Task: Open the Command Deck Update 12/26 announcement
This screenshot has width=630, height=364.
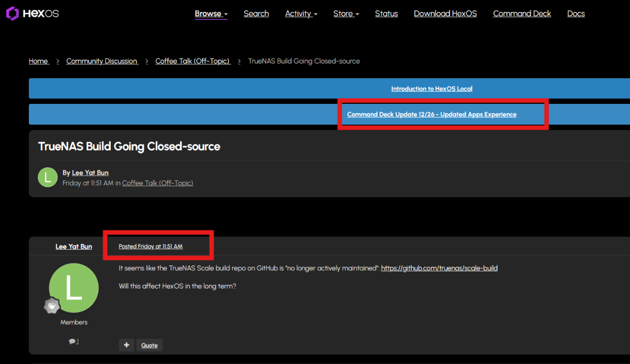Action: click(x=432, y=114)
